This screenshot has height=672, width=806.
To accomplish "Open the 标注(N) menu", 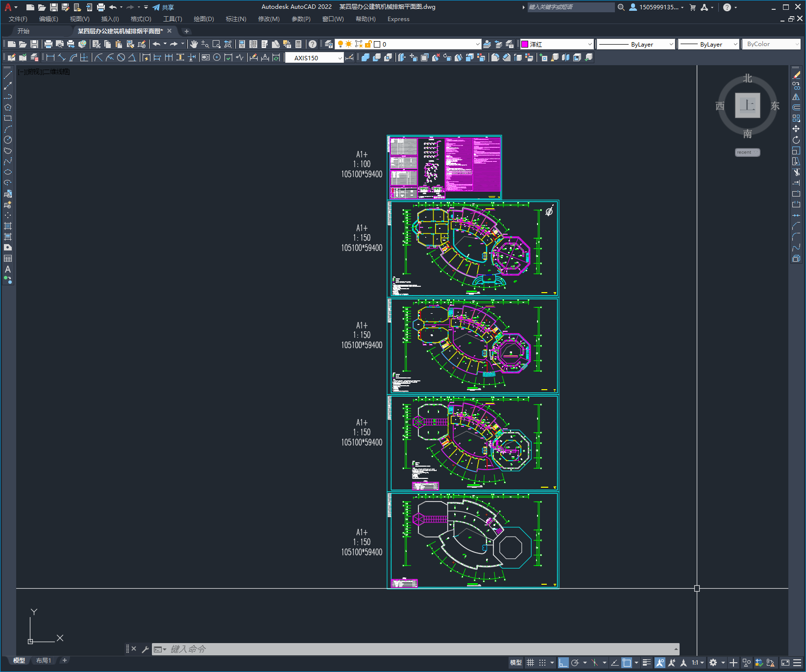I will (x=236, y=19).
